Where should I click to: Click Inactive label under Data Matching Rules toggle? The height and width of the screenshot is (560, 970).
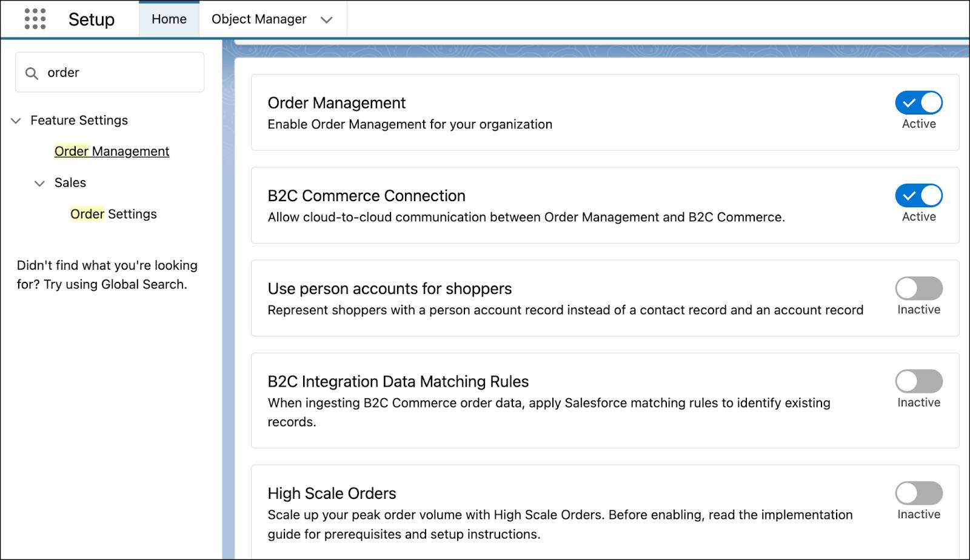[x=918, y=402]
